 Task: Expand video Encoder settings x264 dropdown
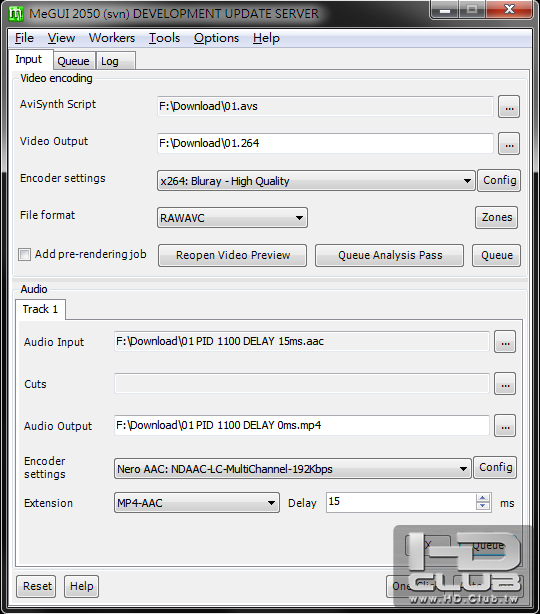[316, 181]
